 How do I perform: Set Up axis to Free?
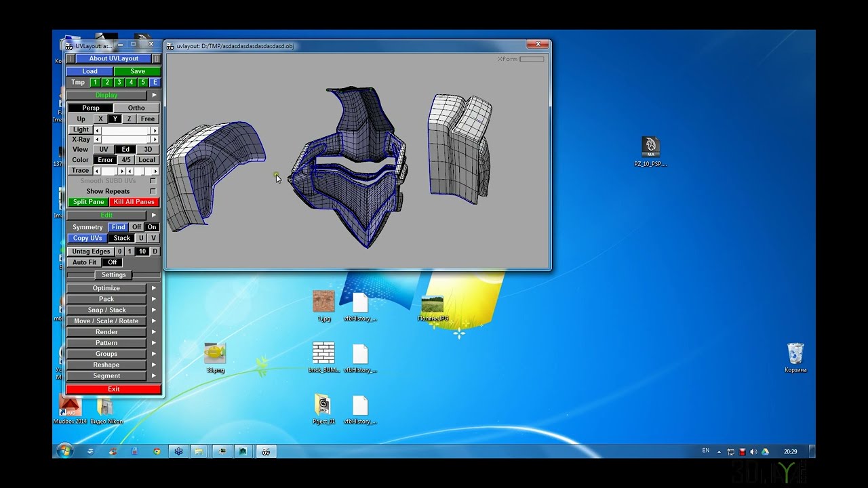[x=148, y=119]
